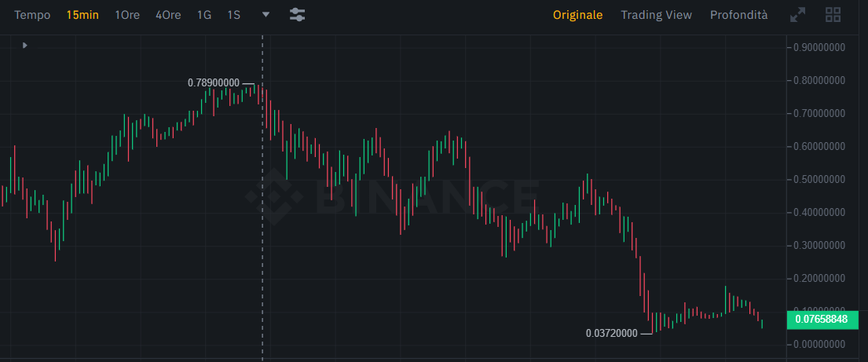Select the Tempo line view
This screenshot has height=362, width=868.
32,15
